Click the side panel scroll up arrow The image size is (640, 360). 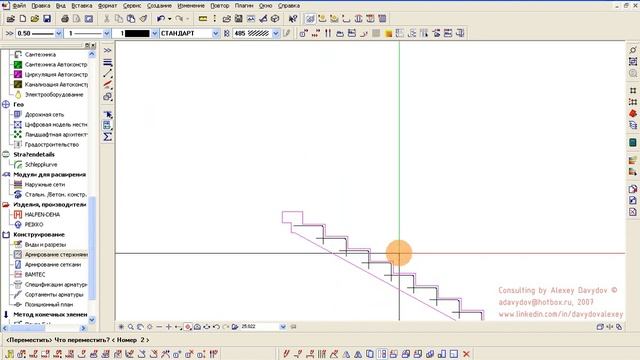tap(92, 54)
